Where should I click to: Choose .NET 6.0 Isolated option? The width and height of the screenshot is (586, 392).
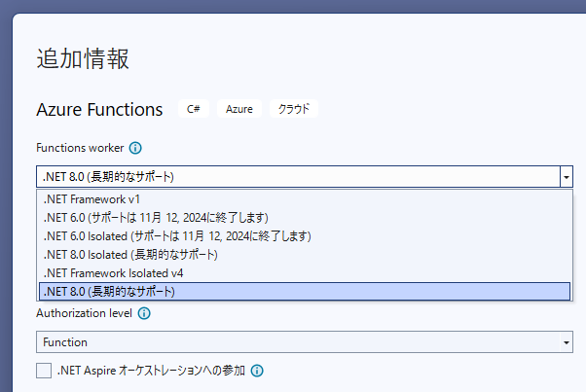[x=305, y=236]
